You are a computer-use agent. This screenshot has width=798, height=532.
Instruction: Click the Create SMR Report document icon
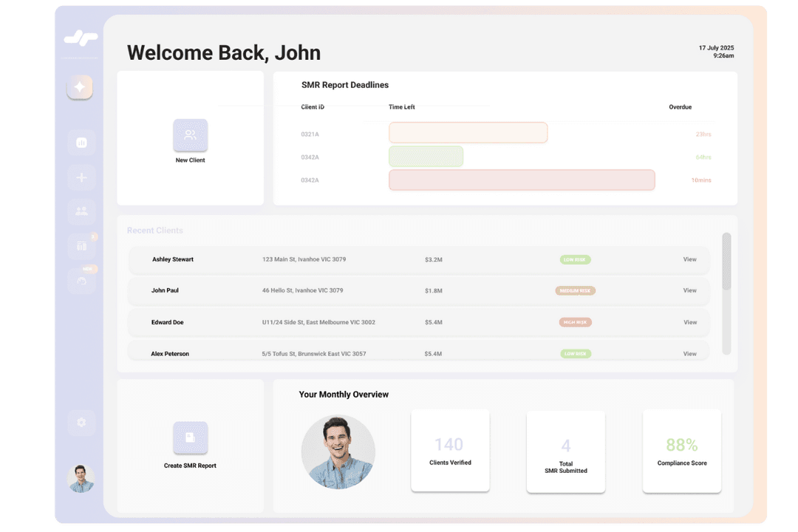coord(190,437)
